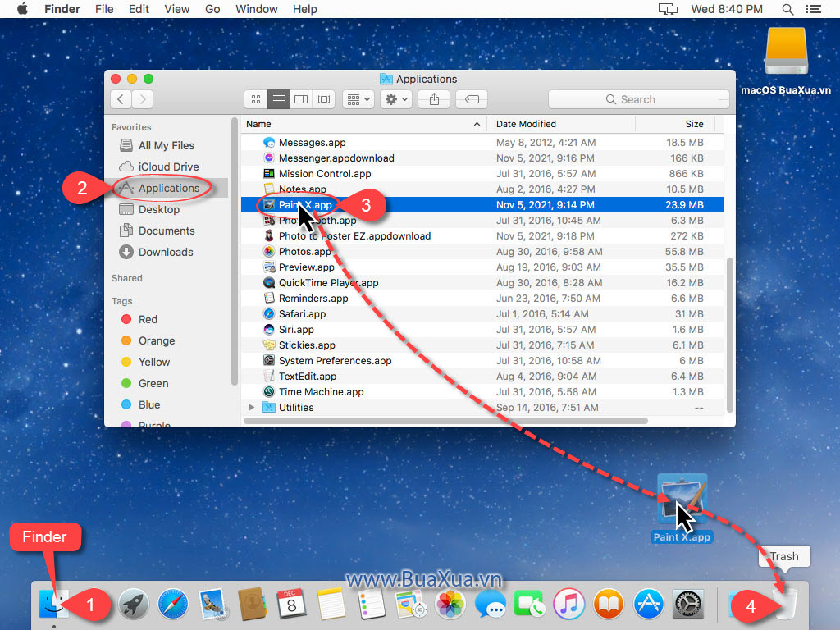Select Preview.app in the list
The height and width of the screenshot is (630, 840).
pos(482,267)
